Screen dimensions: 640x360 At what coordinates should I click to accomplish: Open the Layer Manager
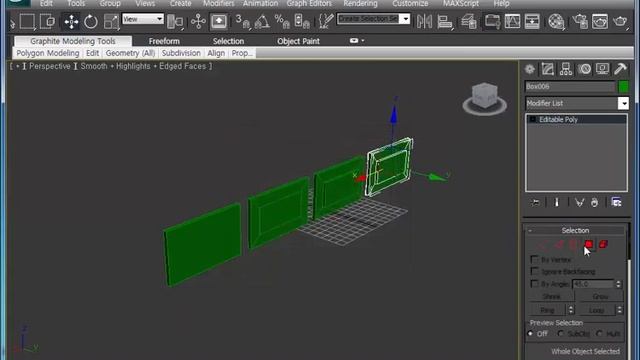coord(469,21)
